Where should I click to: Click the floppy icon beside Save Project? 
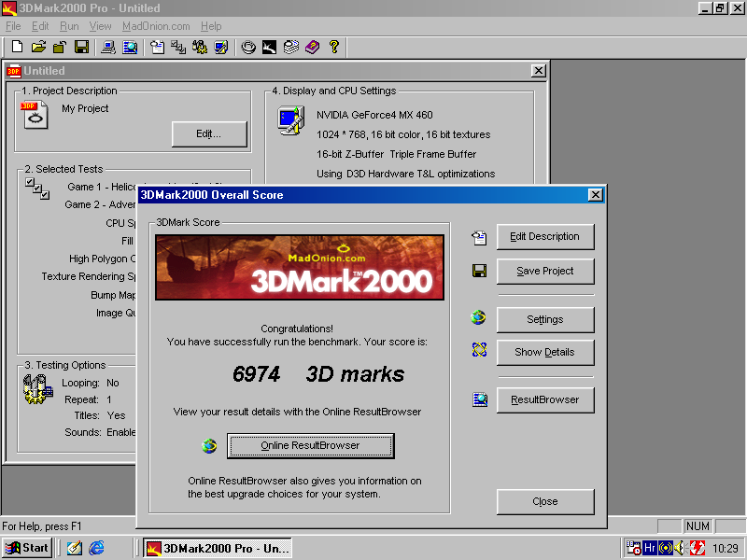[x=479, y=271]
